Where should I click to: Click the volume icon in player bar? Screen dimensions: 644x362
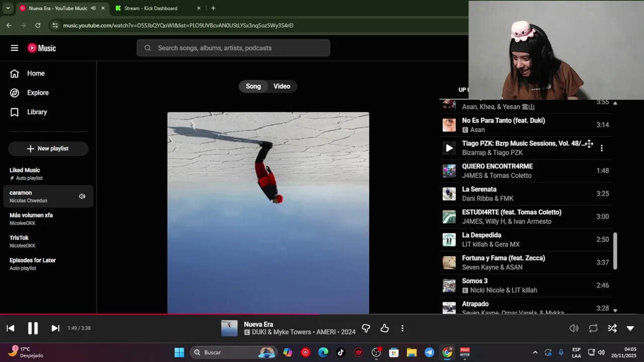[574, 328]
